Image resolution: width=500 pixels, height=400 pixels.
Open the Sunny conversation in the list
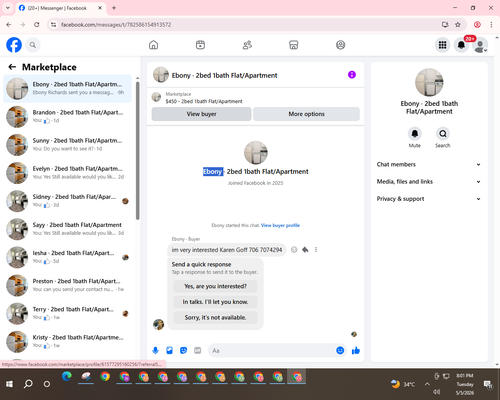coord(67,145)
